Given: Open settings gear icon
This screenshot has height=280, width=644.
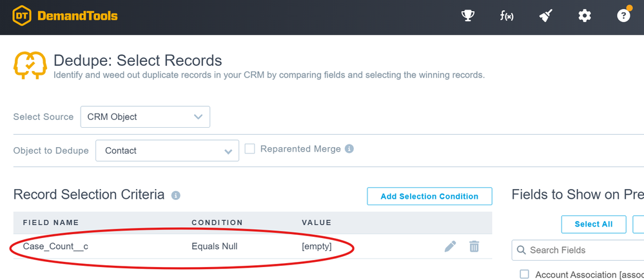Looking at the screenshot, I should 585,15.
